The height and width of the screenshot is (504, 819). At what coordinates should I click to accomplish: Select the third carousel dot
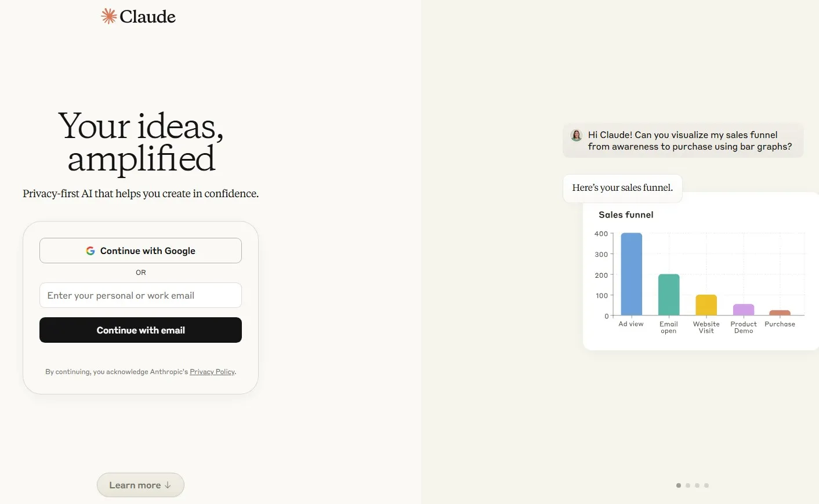coord(697,485)
